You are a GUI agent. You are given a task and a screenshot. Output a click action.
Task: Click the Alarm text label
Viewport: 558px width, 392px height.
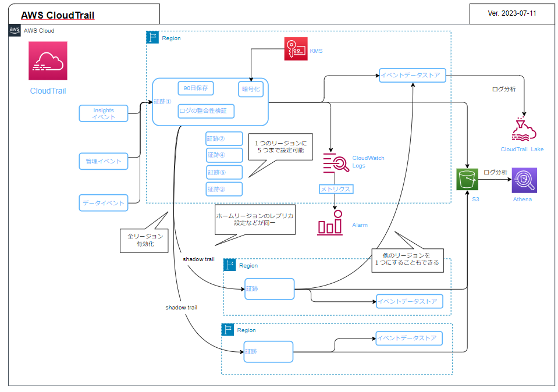[360, 225]
